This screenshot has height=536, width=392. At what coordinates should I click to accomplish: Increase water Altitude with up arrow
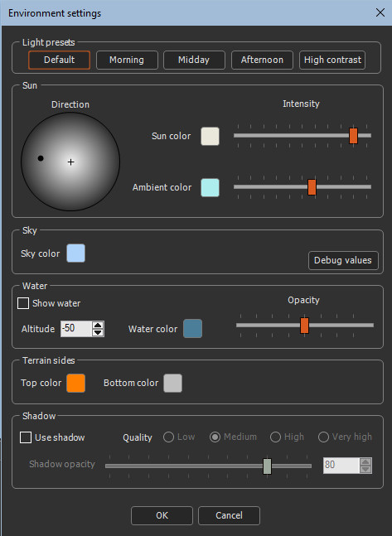point(98,325)
